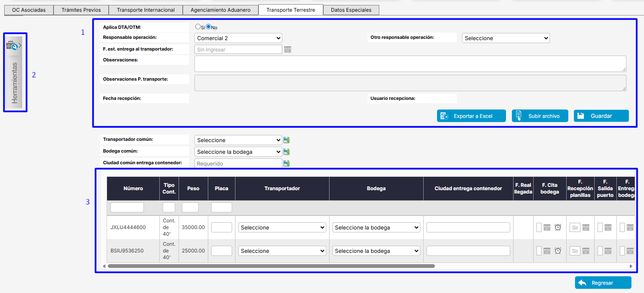Click clock icon for JXLU4444600 cita bodega
The width and height of the screenshot is (644, 293).
pos(558,227)
